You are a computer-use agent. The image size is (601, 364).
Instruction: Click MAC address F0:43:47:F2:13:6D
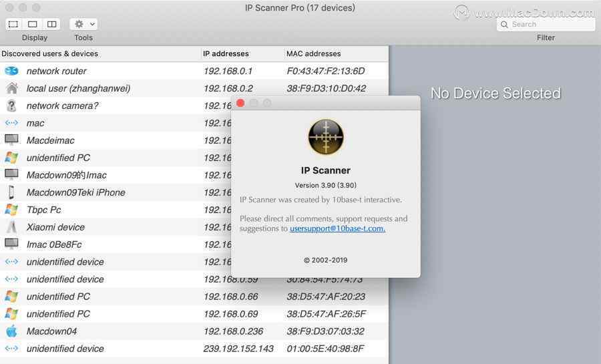point(326,71)
